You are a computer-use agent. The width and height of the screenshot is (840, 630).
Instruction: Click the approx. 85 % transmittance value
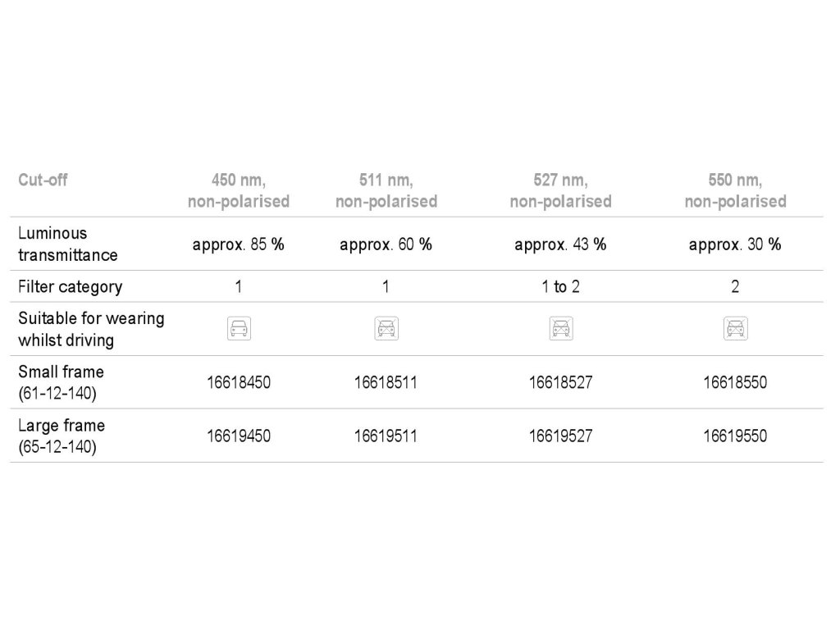click(239, 244)
